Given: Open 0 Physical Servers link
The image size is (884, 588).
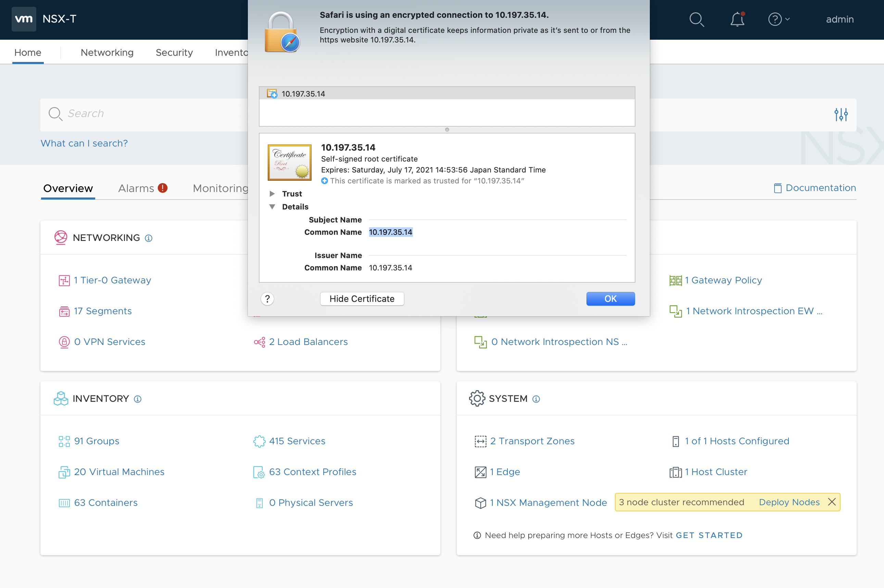Looking at the screenshot, I should click(311, 502).
